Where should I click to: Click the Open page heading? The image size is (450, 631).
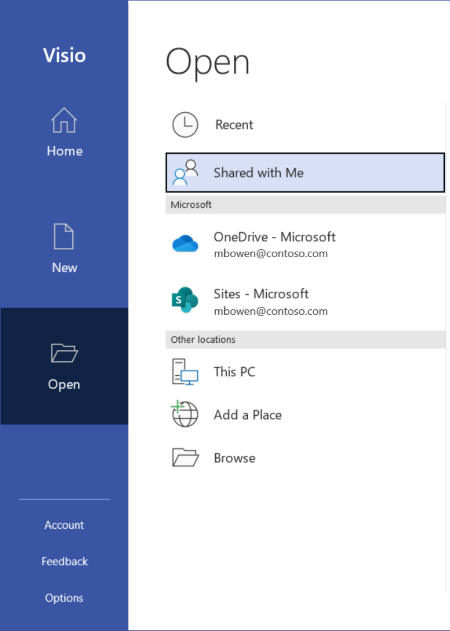(x=208, y=62)
